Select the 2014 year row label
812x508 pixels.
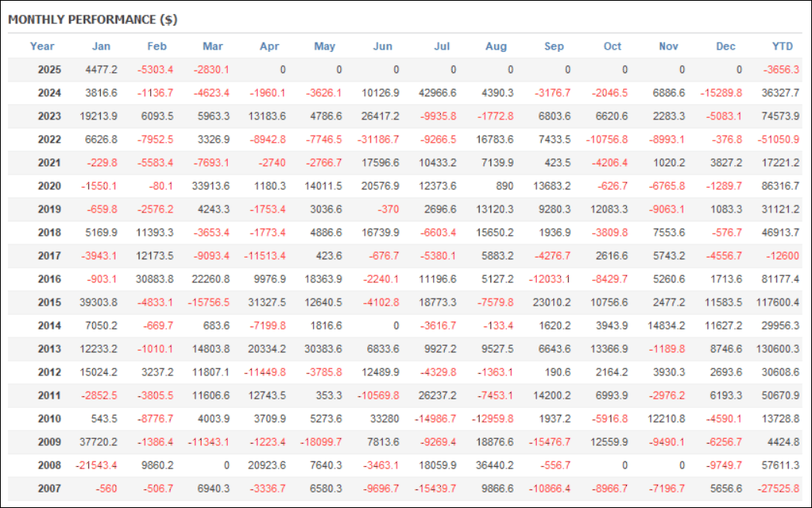tap(49, 326)
